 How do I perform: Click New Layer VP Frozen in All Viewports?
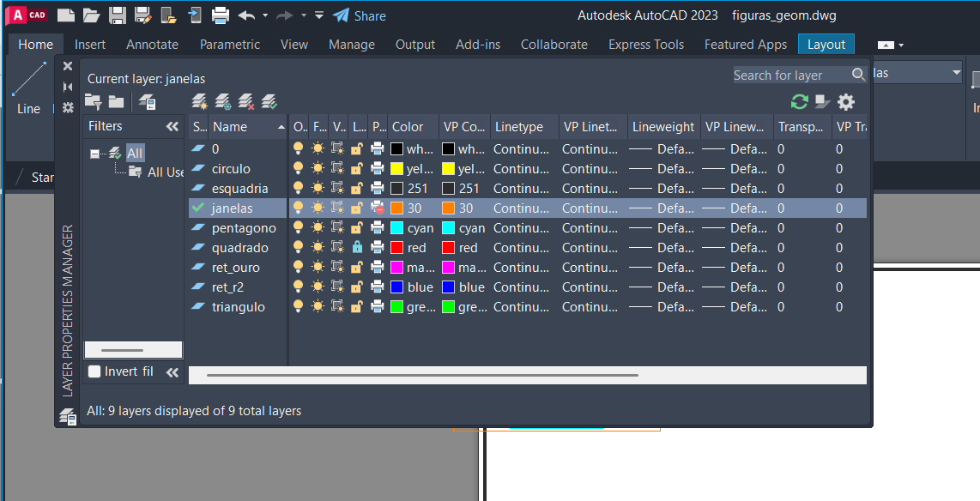pyautogui.click(x=222, y=101)
